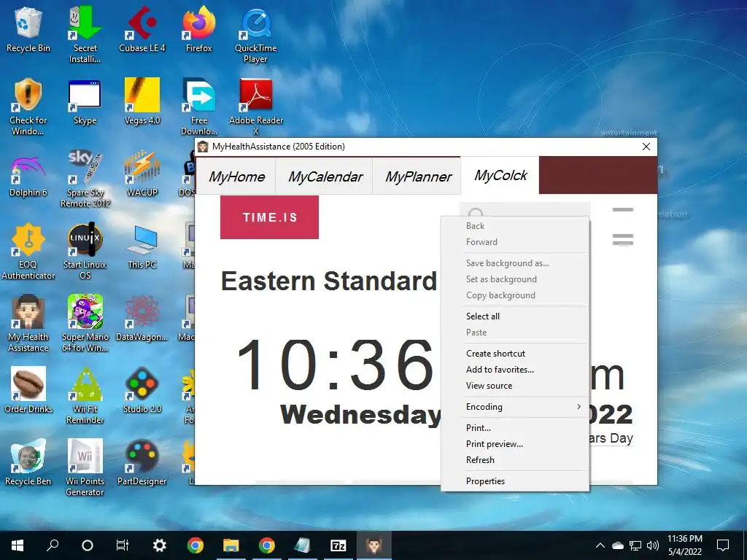Select the MyColck tab
The width and height of the screenshot is (747, 560).
tap(500, 175)
